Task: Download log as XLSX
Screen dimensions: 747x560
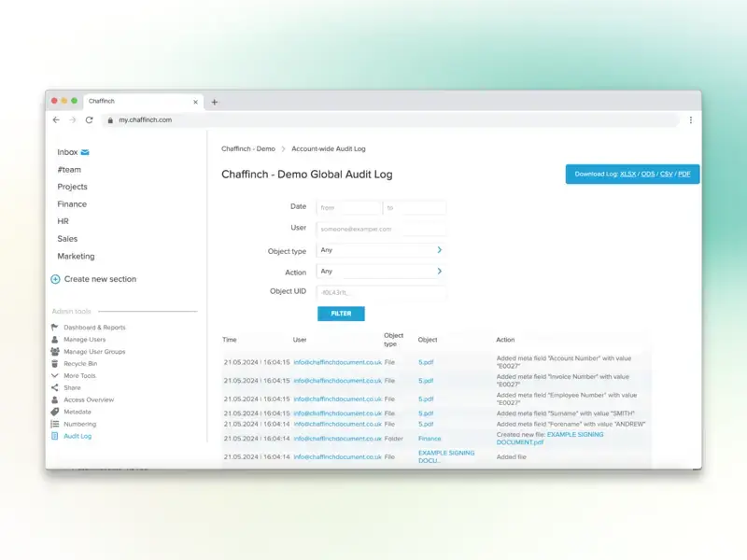Action: tap(627, 175)
